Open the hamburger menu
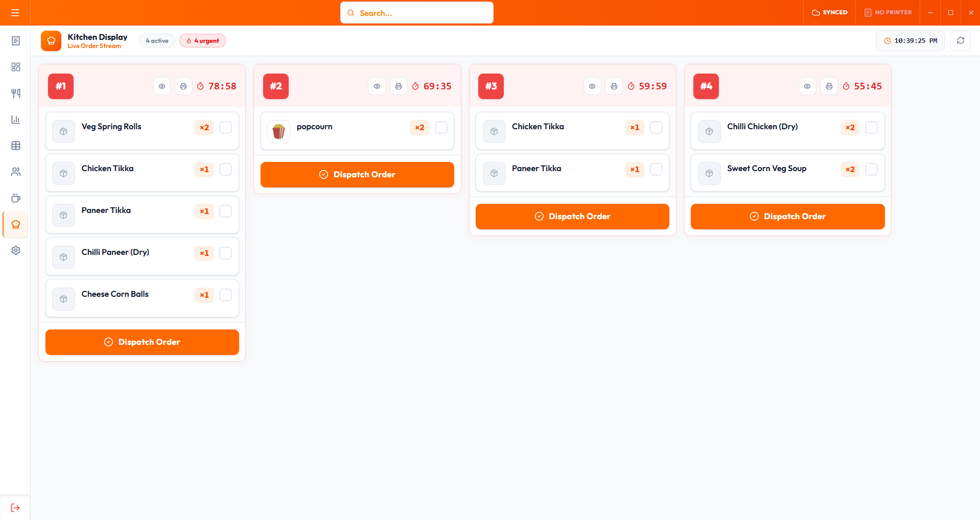Image resolution: width=980 pixels, height=520 pixels. pyautogui.click(x=15, y=13)
